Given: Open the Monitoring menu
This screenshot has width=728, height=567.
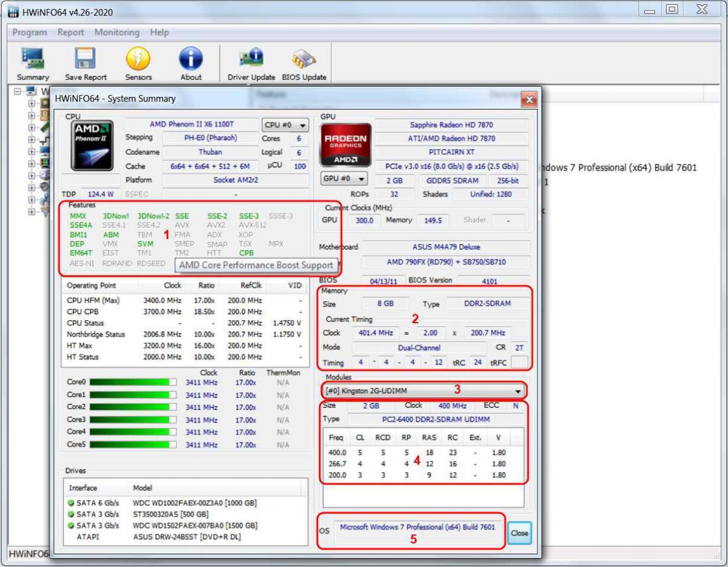Looking at the screenshot, I should tap(117, 32).
